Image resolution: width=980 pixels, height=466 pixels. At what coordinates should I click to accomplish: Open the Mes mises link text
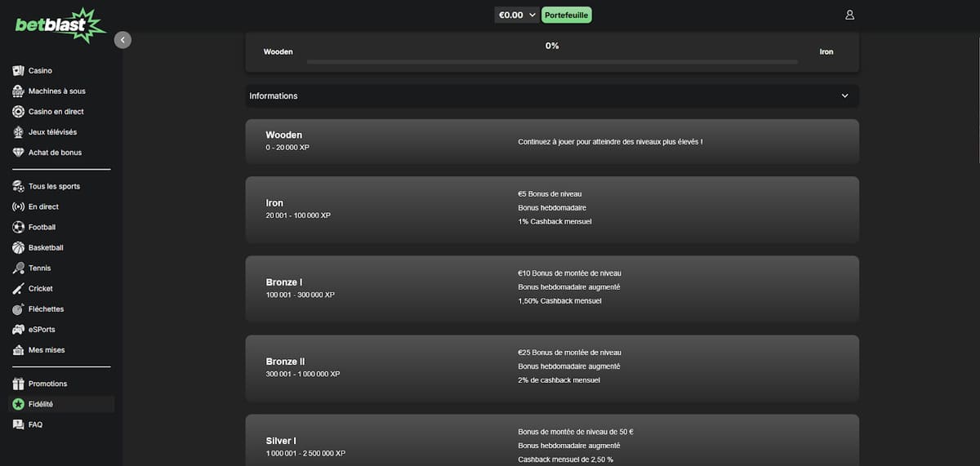tap(47, 350)
